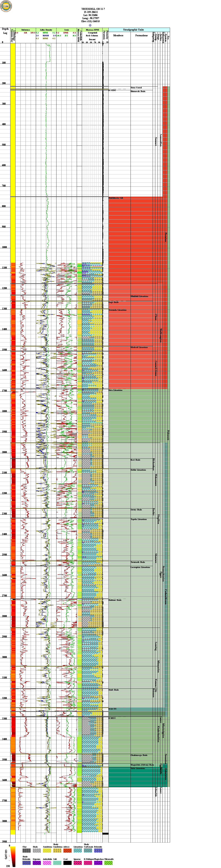Image resolution: width=221 pixels, height=868 pixels.
Task: Click the Shaly Dolomite legend swatch
Action: [x=27, y=863]
